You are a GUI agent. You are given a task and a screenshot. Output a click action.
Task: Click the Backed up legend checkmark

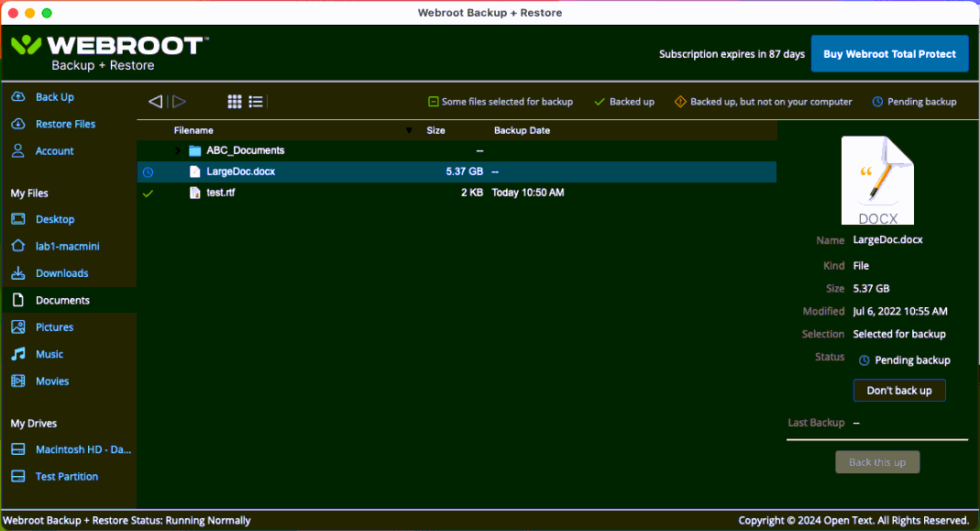[600, 101]
